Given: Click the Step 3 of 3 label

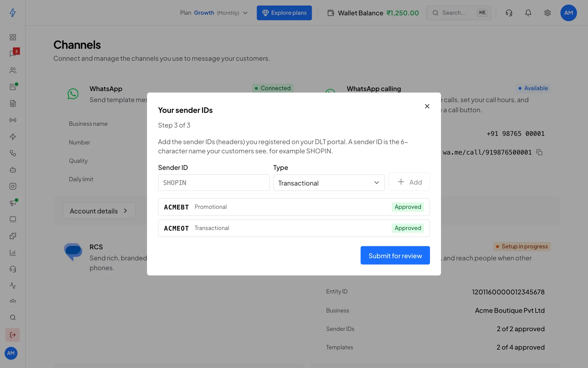Looking at the screenshot, I should (x=174, y=125).
